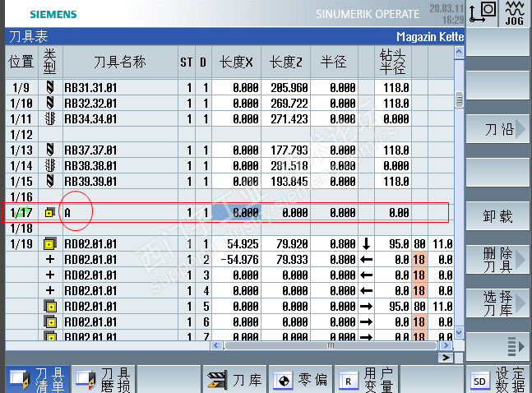The width and height of the screenshot is (532, 393).
Task: Click the horizontal scrollbar left arrow
Action: tap(216, 345)
